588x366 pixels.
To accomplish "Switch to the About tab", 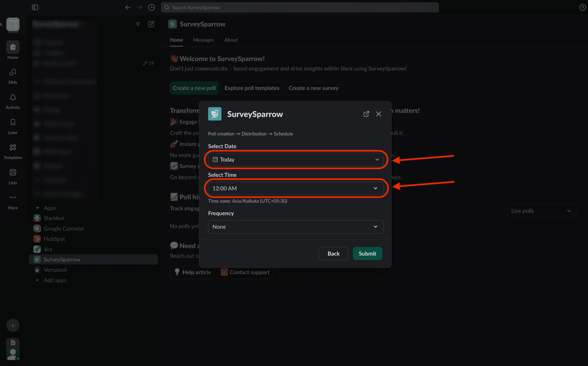I will click(231, 40).
